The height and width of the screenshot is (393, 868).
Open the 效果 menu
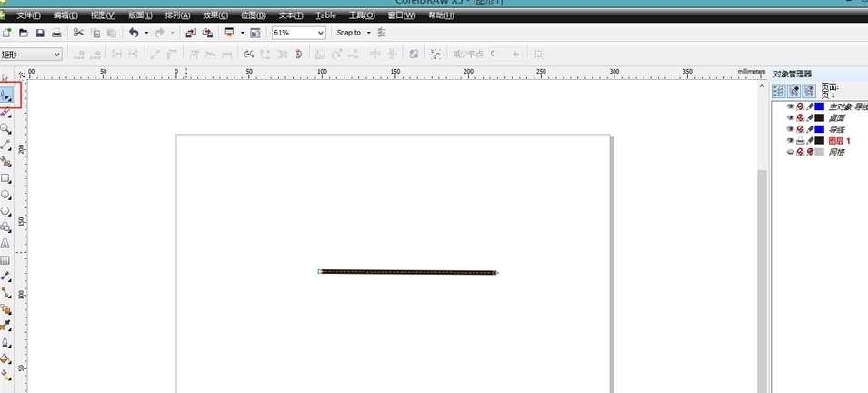[x=215, y=15]
